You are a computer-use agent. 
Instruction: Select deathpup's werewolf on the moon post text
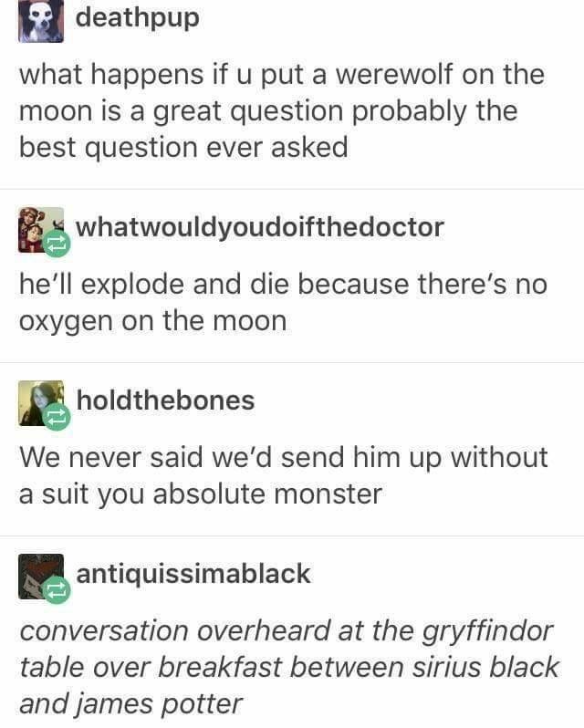point(281,111)
